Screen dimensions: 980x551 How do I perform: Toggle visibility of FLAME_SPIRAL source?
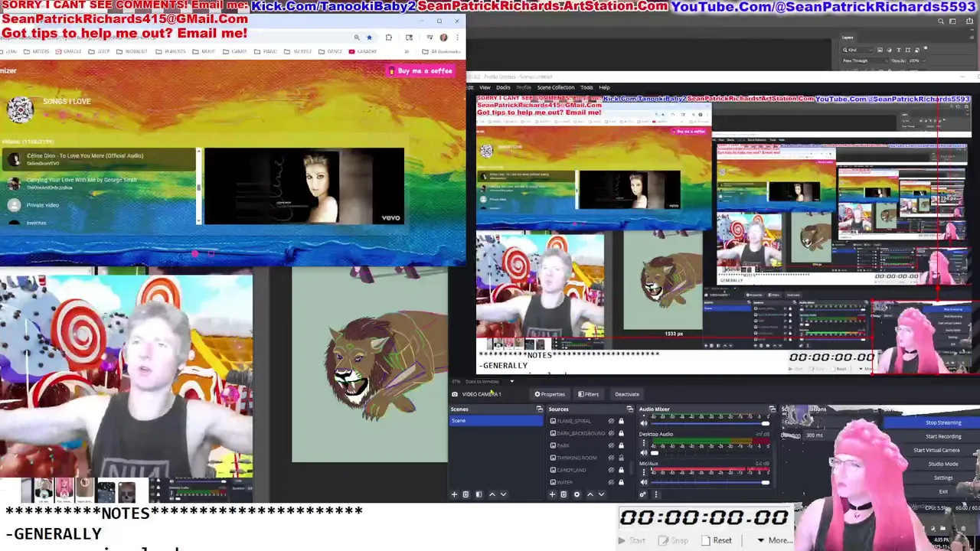611,421
